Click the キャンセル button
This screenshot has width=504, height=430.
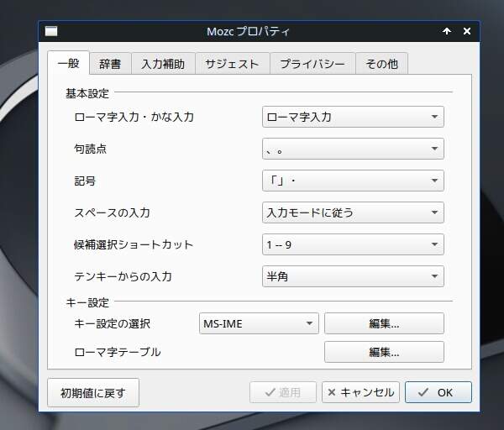coord(360,392)
